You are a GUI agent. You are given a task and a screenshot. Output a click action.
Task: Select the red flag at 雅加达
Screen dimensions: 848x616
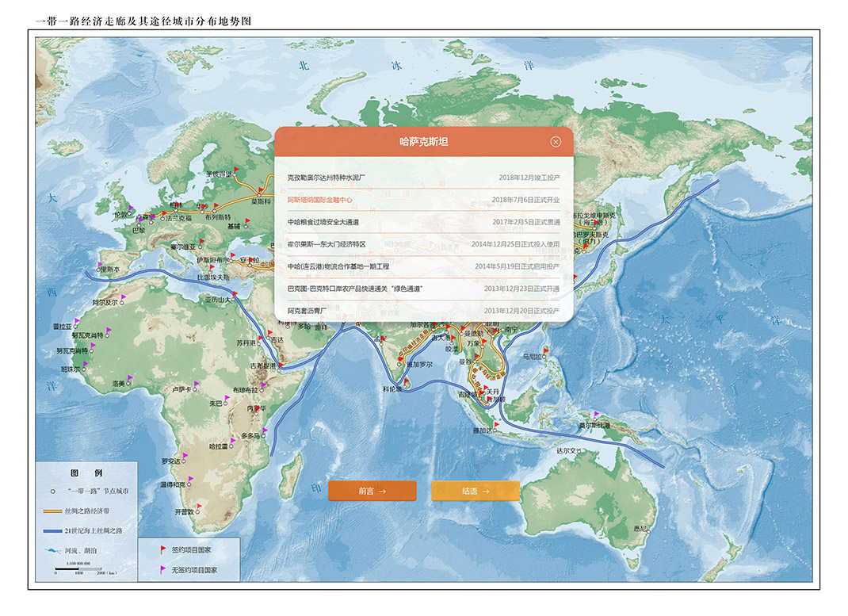point(496,425)
